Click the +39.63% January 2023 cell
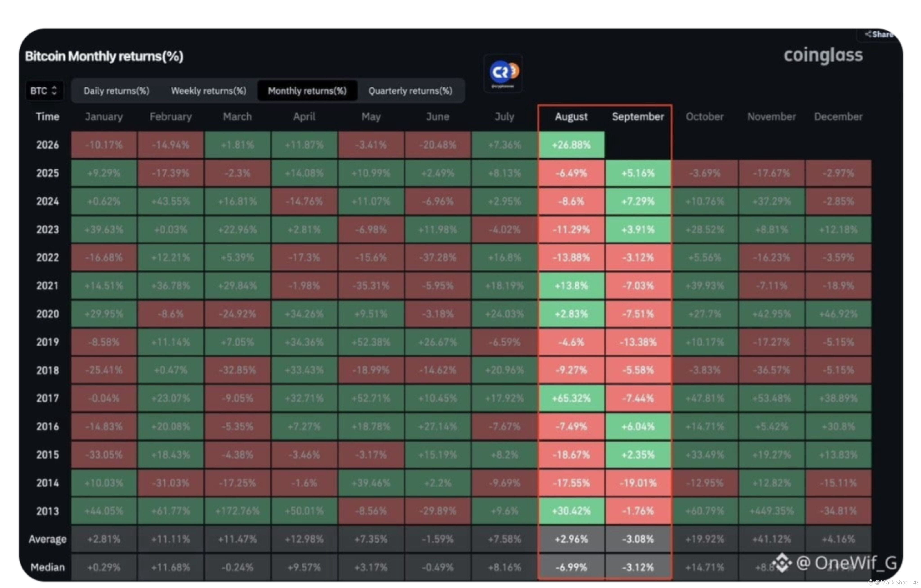The height and width of the screenshot is (588, 921). coord(104,230)
